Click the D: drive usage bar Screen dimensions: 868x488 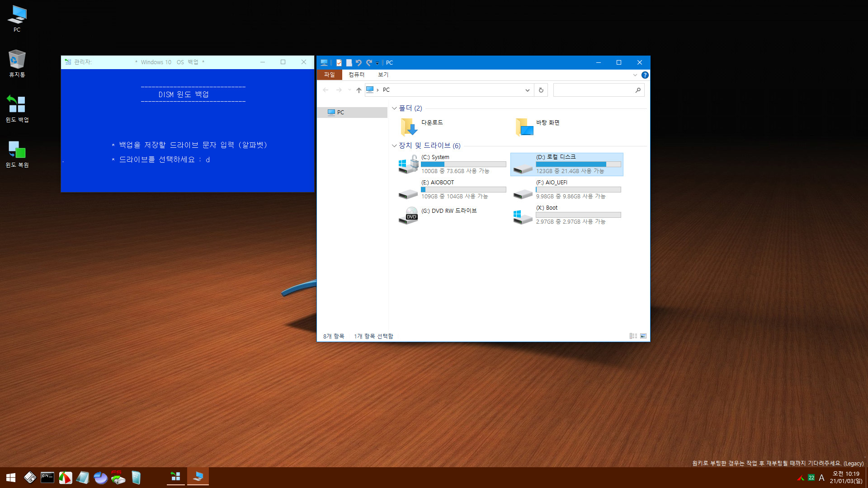[578, 164]
